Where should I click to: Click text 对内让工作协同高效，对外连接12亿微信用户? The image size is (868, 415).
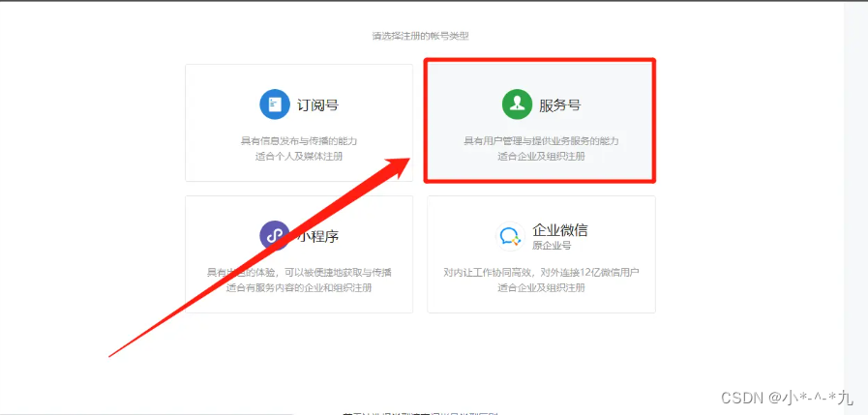click(x=541, y=273)
